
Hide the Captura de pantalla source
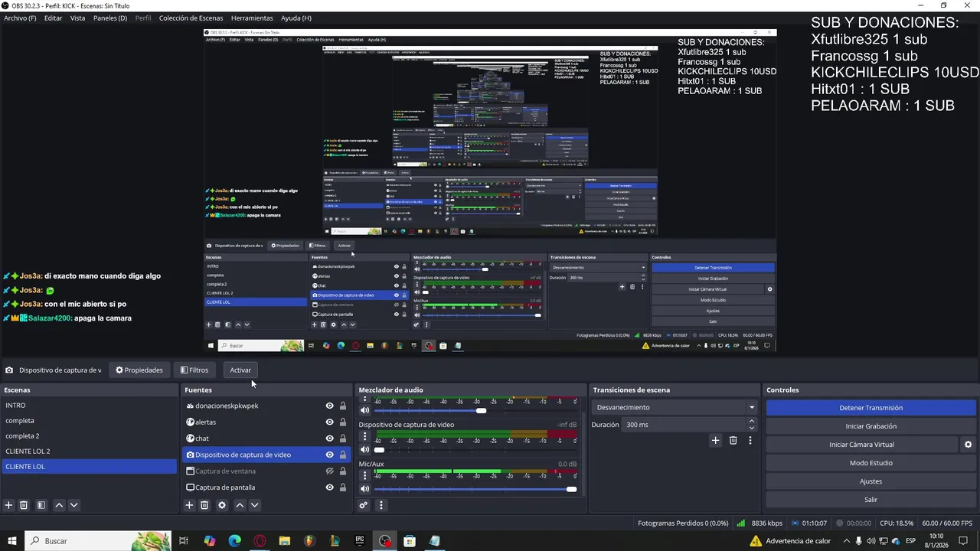pos(329,487)
